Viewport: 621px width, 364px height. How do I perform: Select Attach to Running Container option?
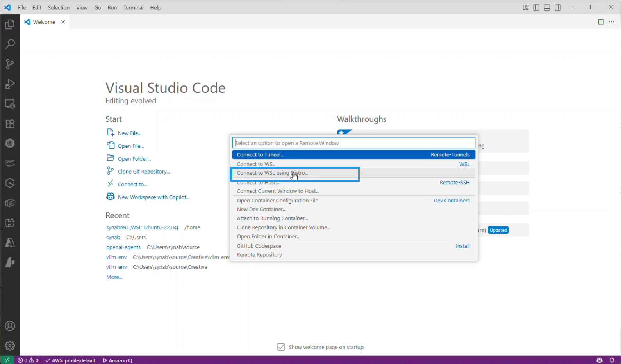point(354,218)
